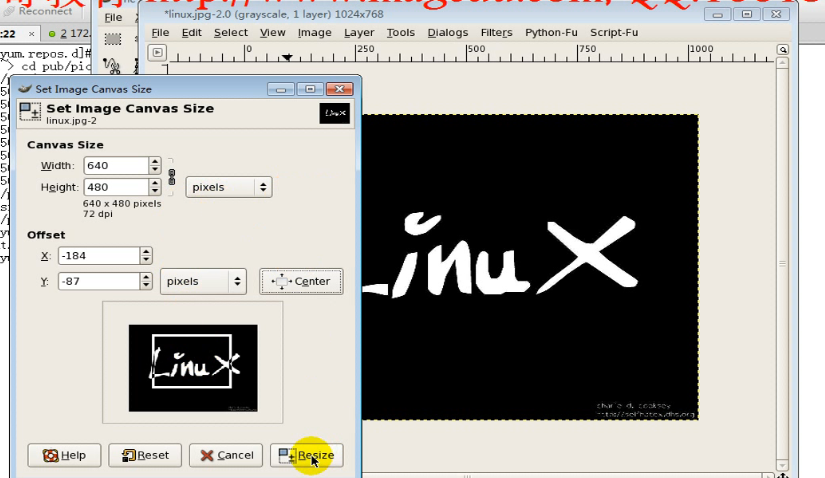Viewport: 825px width, 478px height.
Task: Open Help for canvas size dialog
Action: pos(64,455)
